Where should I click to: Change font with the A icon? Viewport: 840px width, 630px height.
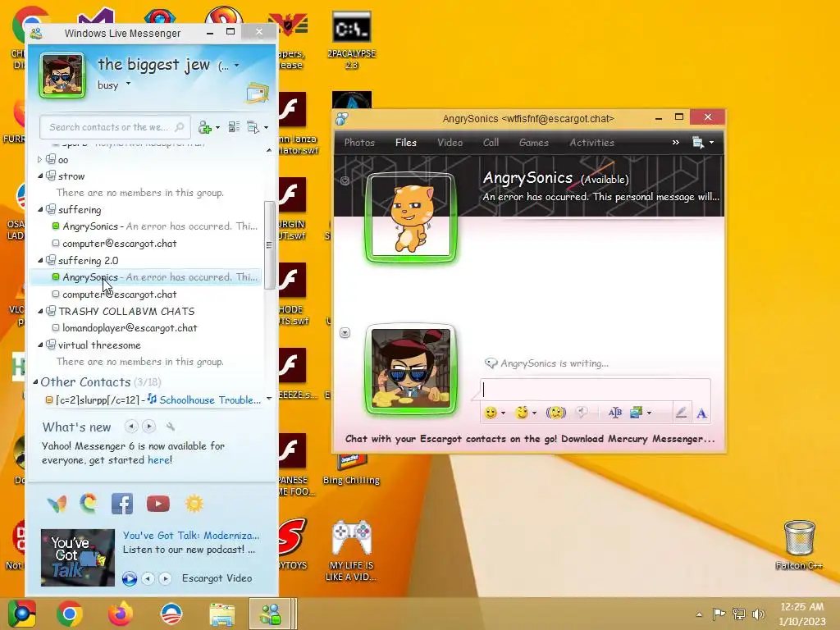coord(701,413)
